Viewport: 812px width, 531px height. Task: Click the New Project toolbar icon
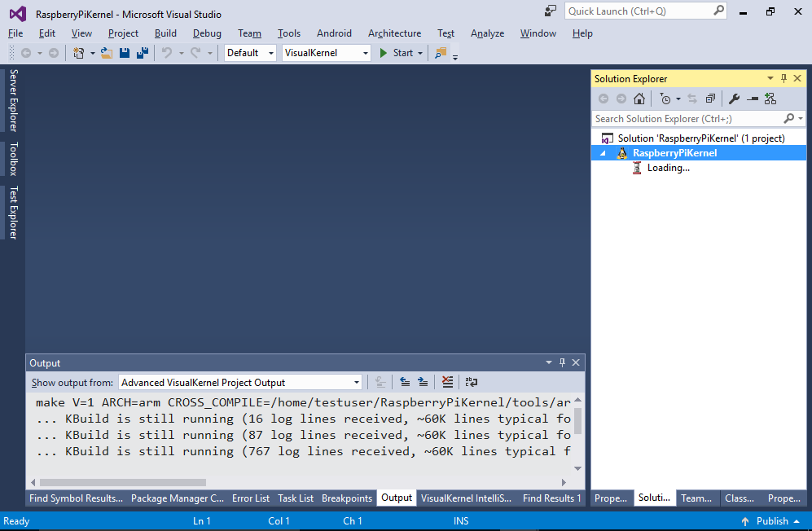pyautogui.click(x=79, y=53)
